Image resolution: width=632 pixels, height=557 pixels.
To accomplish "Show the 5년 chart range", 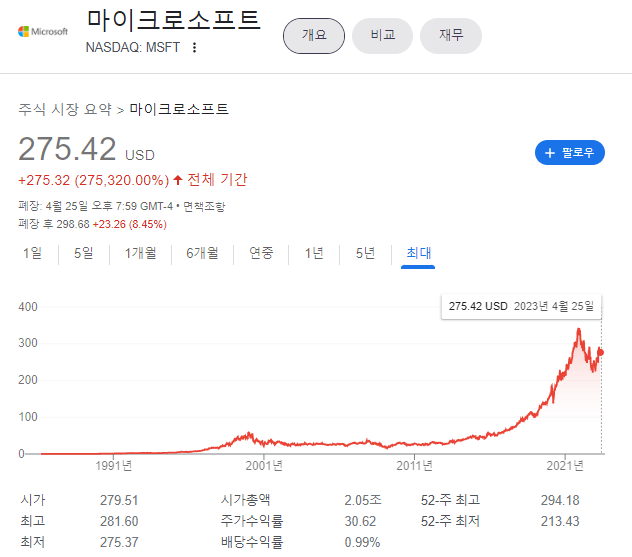I will point(365,254).
